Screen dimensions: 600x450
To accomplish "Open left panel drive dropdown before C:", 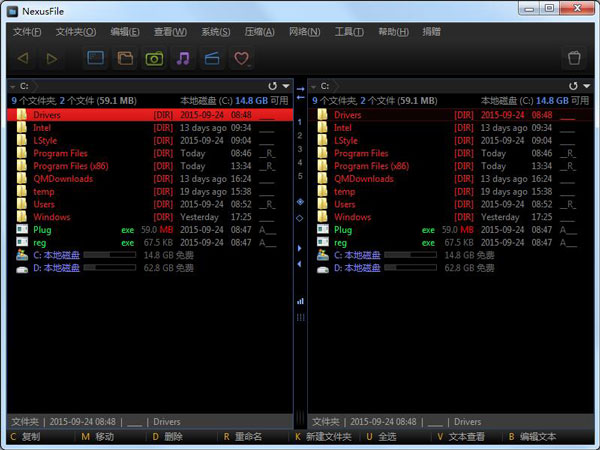I will (x=13, y=87).
